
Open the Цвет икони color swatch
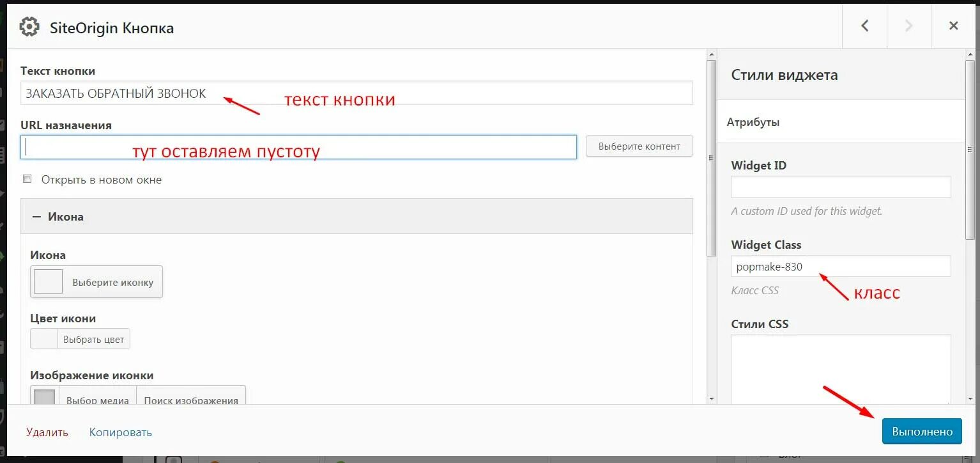click(x=44, y=339)
